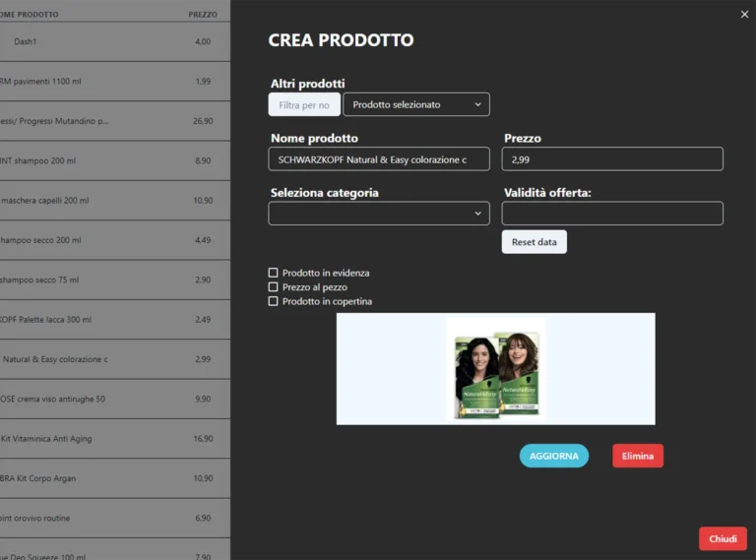Viewport: 756px width, 560px height.
Task: Click the NOME PRODOTTO column header
Action: click(29, 15)
